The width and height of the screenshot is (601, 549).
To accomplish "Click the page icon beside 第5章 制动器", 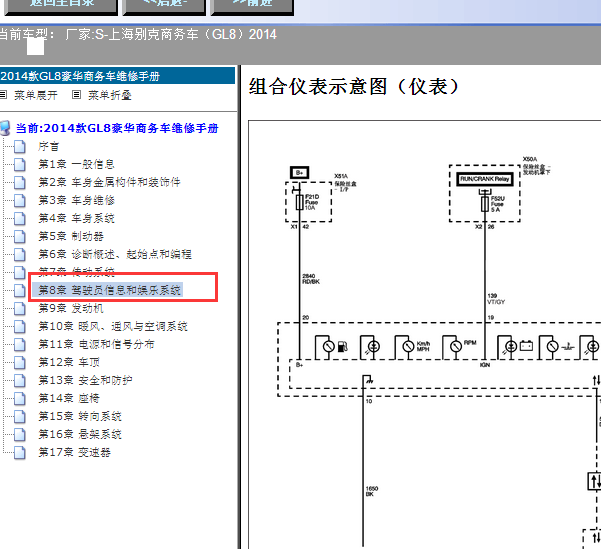I will click(x=20, y=237).
